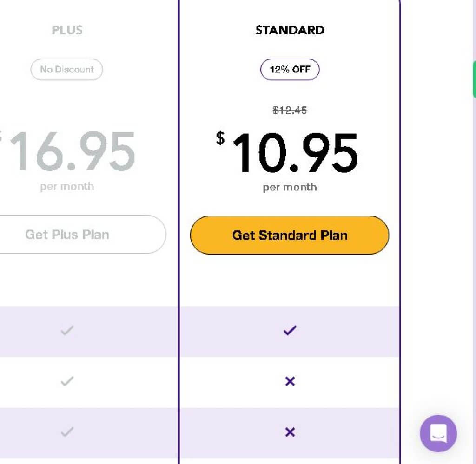Click the upper X mark under Standard
Screen dimensions: 476x464
pyautogui.click(x=290, y=381)
